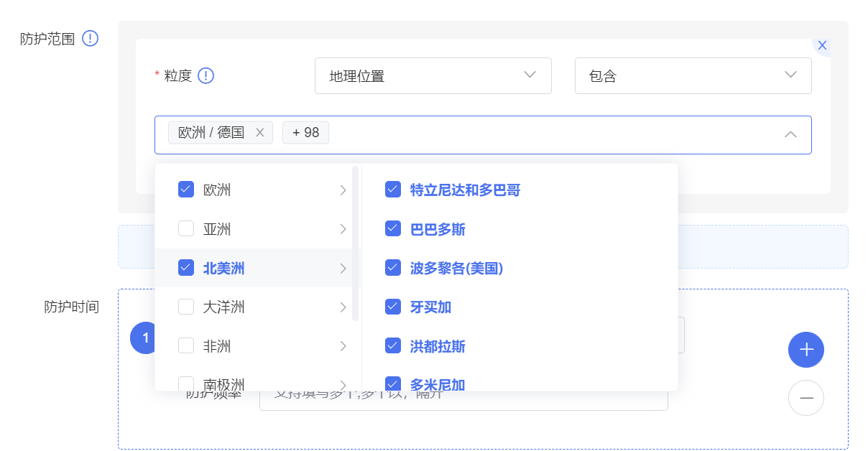The image size is (868, 451).
Task: Uncheck the 牙买加 checkbox
Action: [393, 307]
